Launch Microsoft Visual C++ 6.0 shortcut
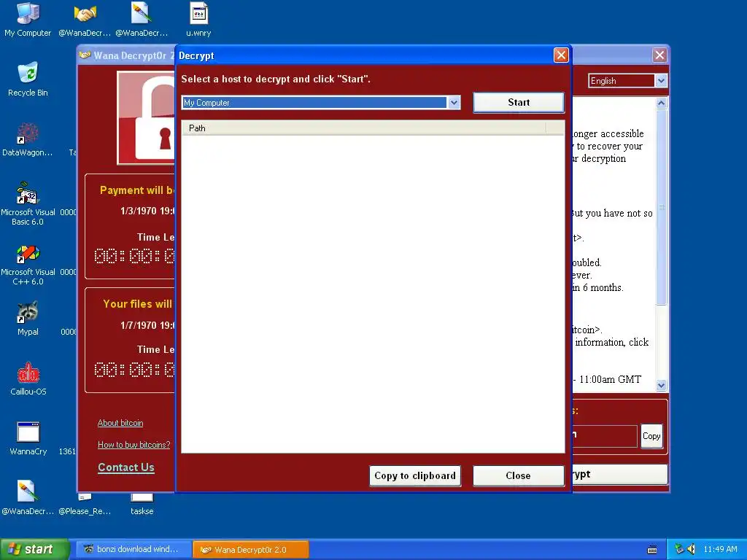The image size is (747, 560). coord(28,263)
